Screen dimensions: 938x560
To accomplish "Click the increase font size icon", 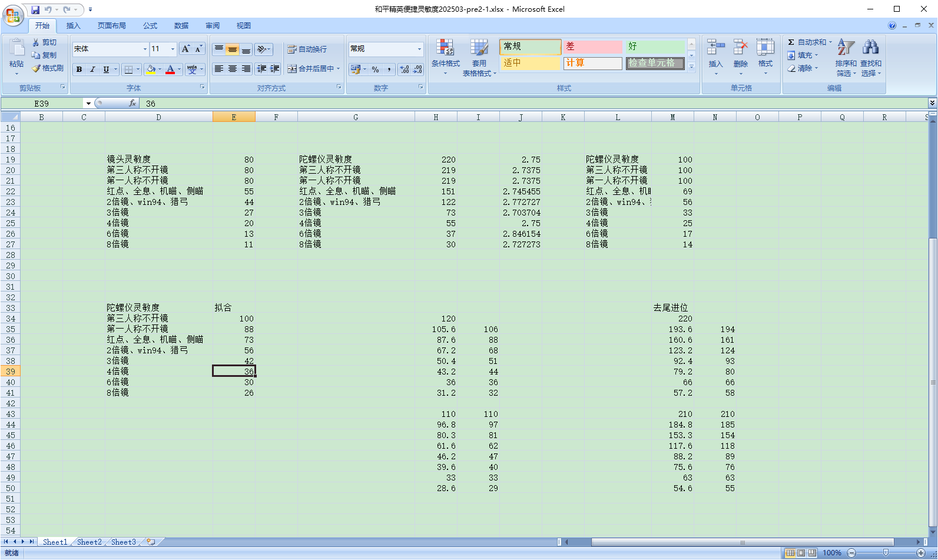I will (185, 49).
